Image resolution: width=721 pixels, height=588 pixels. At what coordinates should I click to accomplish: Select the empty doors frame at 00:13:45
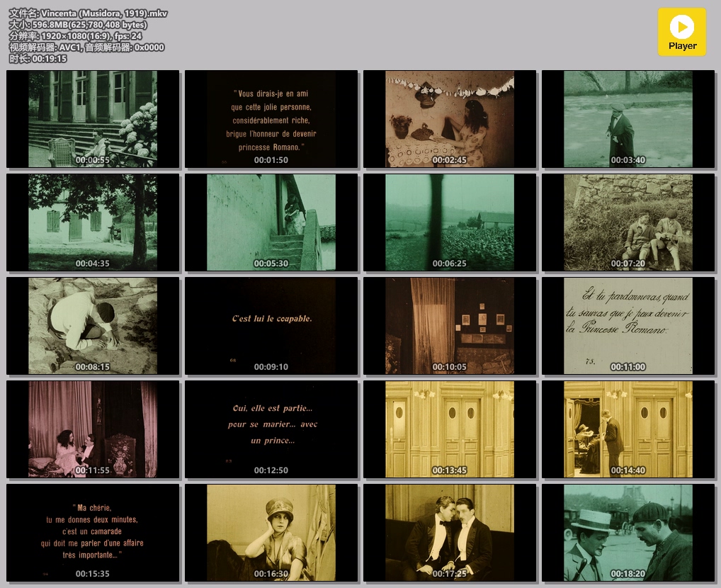450,429
